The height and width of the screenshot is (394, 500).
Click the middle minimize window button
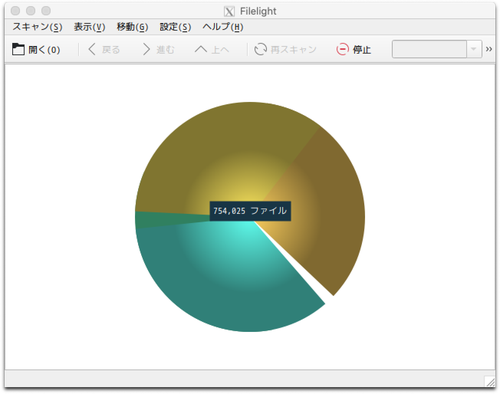(x=31, y=11)
